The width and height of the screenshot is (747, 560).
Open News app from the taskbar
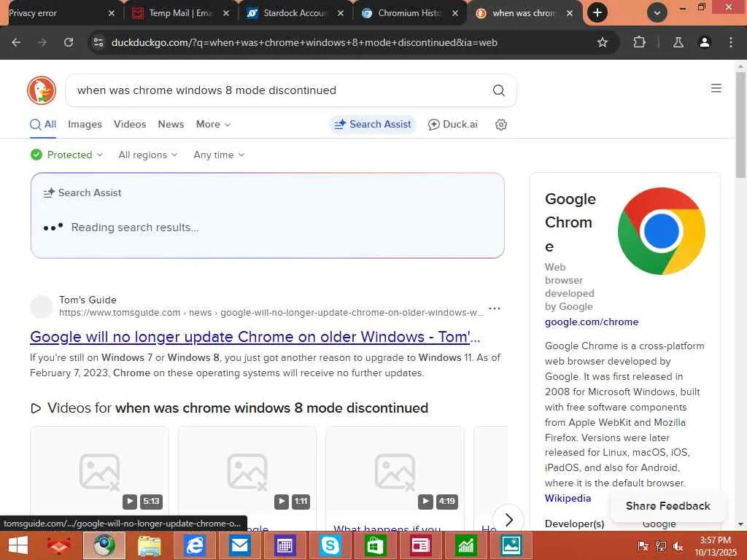[420, 545]
